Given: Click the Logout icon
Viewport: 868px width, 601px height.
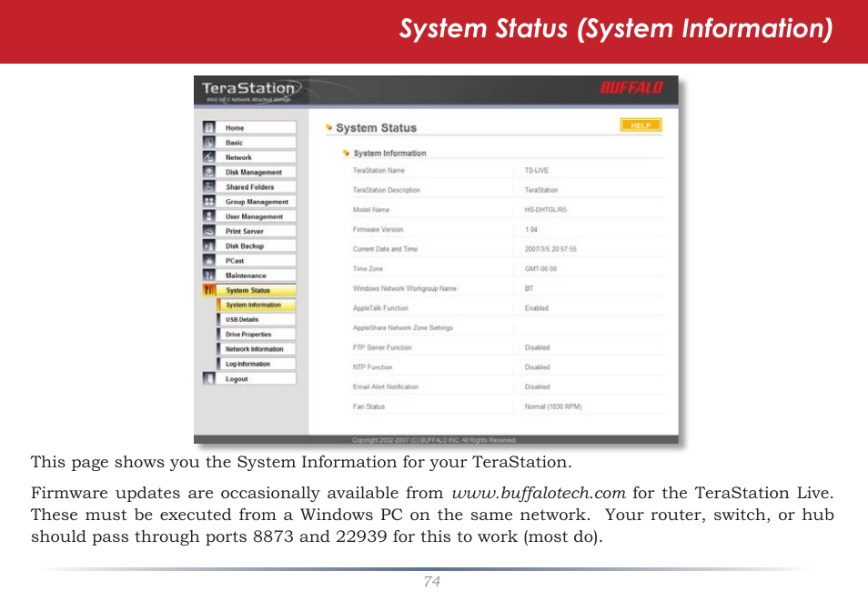Looking at the screenshot, I should [x=208, y=378].
